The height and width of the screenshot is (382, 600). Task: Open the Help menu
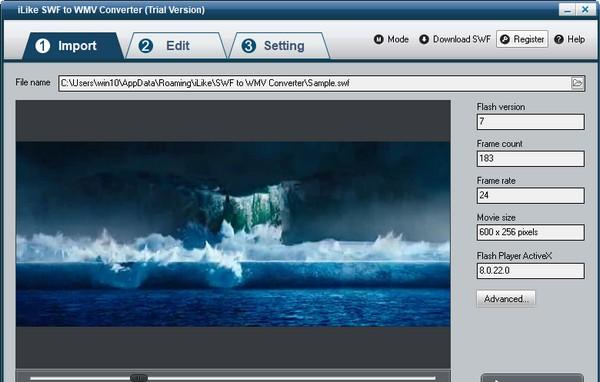pyautogui.click(x=570, y=39)
